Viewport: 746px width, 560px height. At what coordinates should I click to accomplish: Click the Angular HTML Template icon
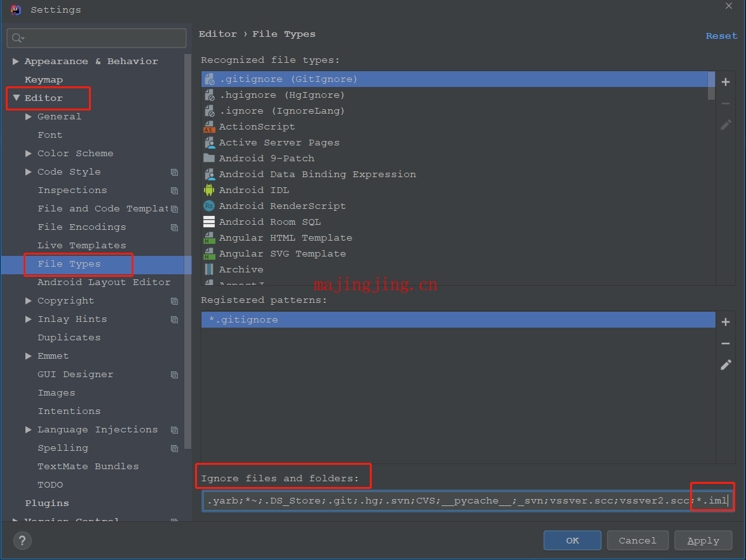(x=209, y=237)
